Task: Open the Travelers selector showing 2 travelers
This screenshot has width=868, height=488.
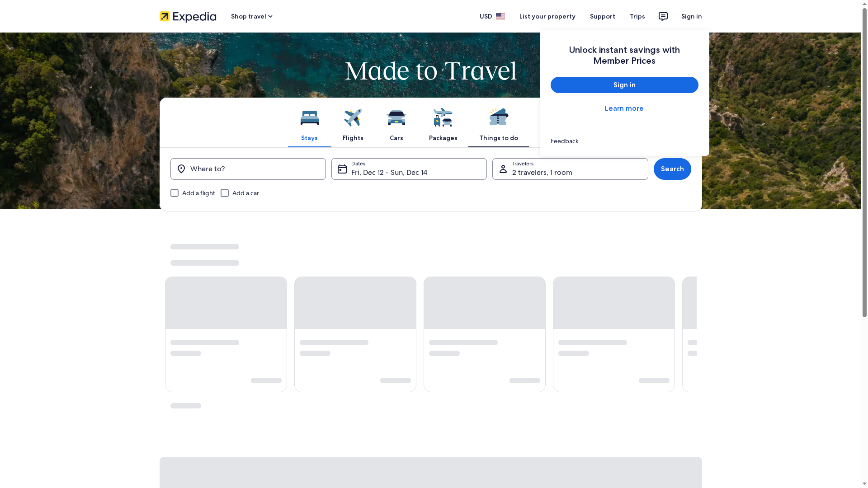Action: pos(570,169)
